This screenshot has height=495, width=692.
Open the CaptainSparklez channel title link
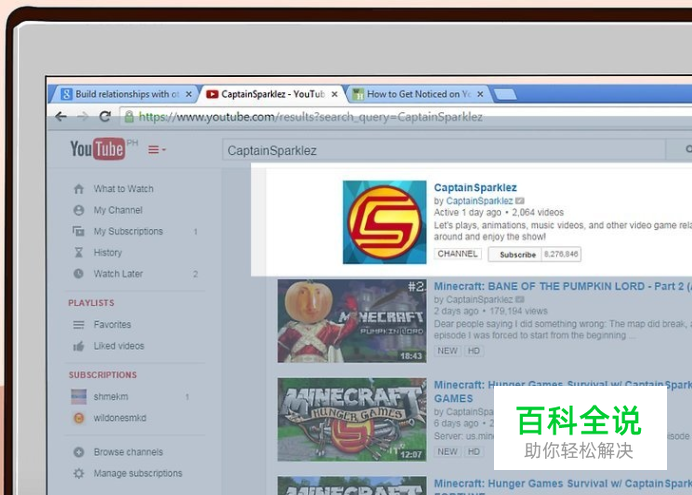475,188
